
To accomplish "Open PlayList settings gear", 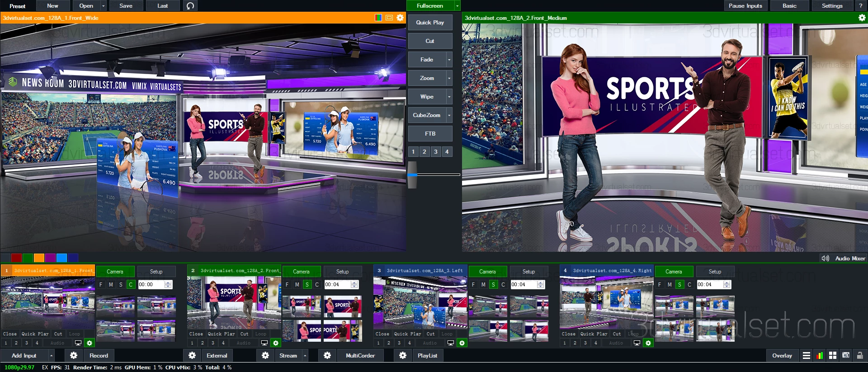I will tap(403, 356).
